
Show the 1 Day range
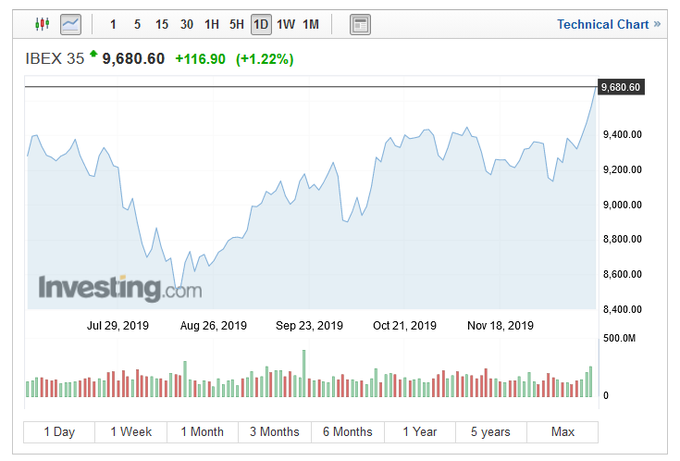click(x=59, y=432)
